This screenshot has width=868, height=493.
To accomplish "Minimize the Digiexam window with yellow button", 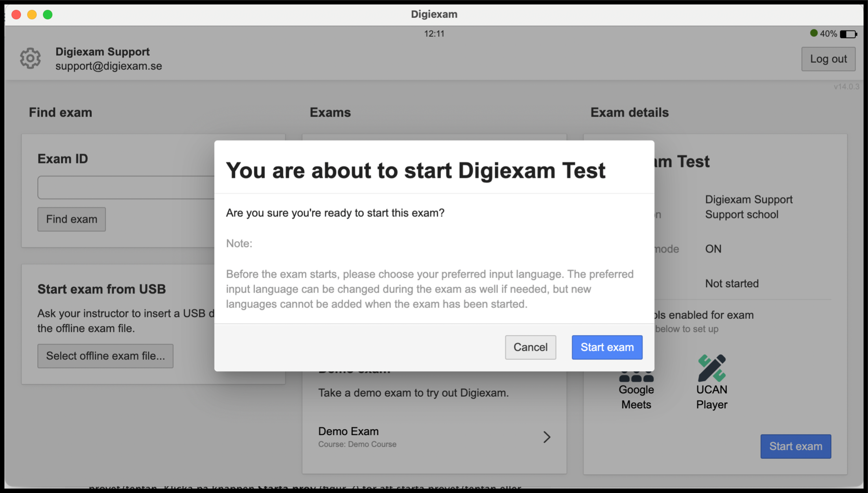I will click(32, 15).
